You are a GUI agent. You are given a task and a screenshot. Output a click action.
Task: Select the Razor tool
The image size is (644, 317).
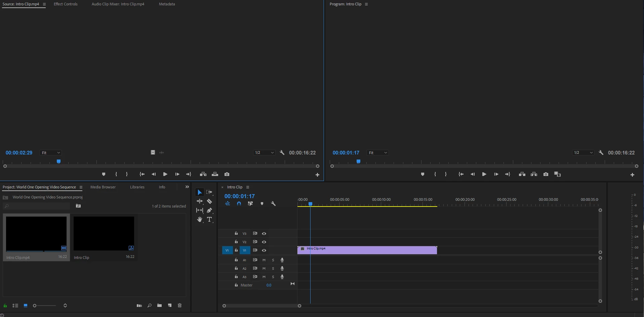pyautogui.click(x=209, y=201)
